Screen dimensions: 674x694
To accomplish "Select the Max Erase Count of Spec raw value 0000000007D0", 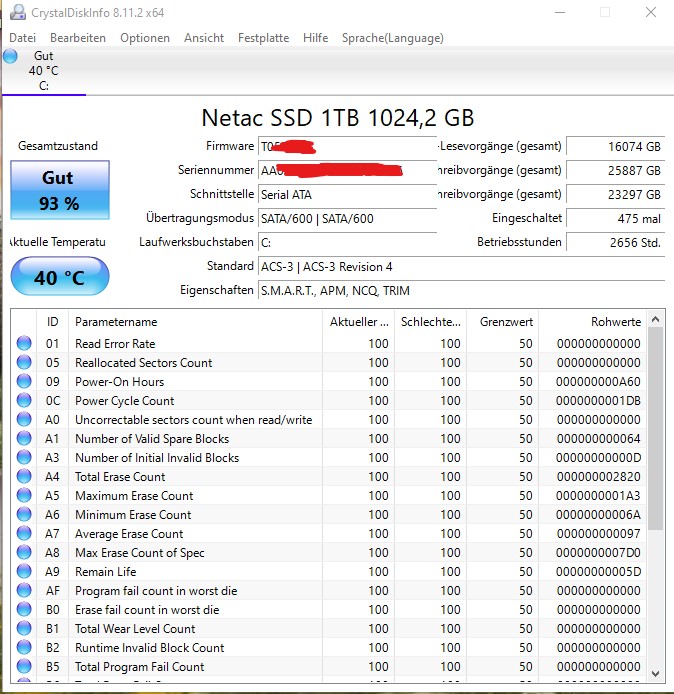I will pos(598,553).
